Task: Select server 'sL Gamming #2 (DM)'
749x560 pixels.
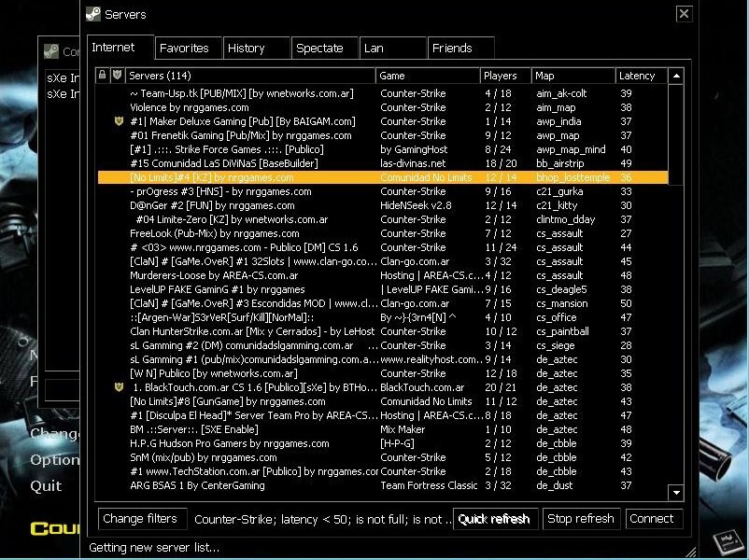Action: coord(383,345)
